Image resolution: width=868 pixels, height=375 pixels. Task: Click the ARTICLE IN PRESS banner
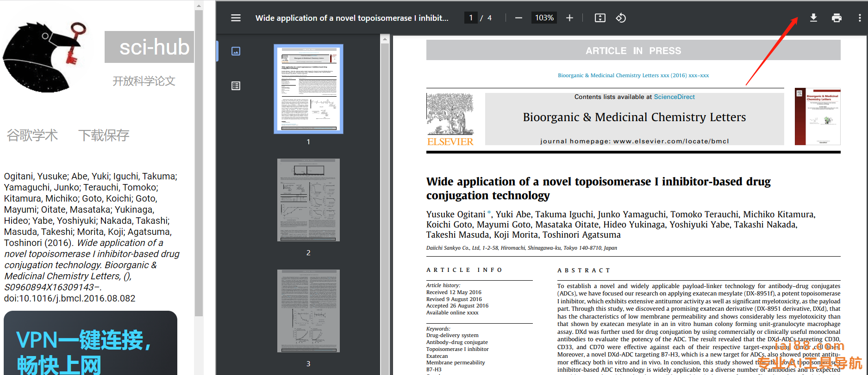click(633, 50)
